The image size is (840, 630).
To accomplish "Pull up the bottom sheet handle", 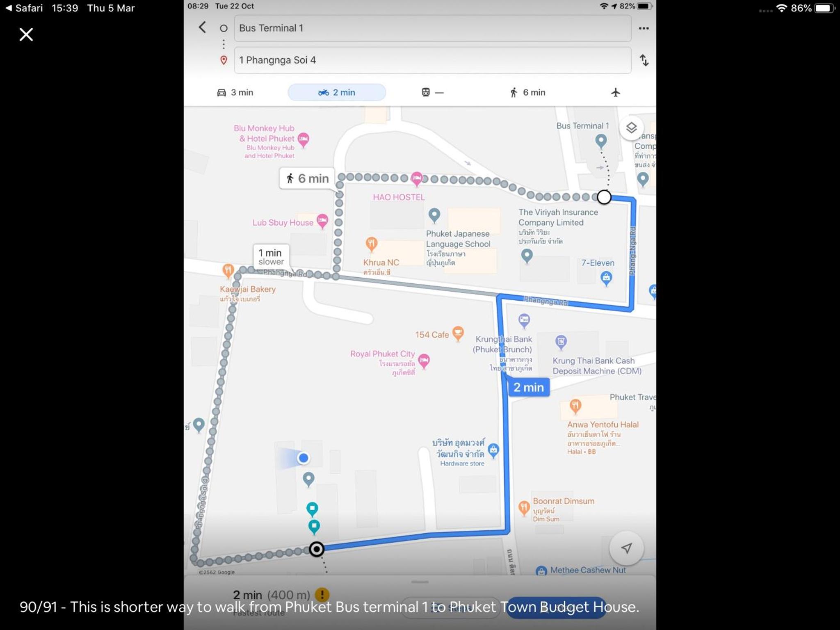I will coord(420,582).
